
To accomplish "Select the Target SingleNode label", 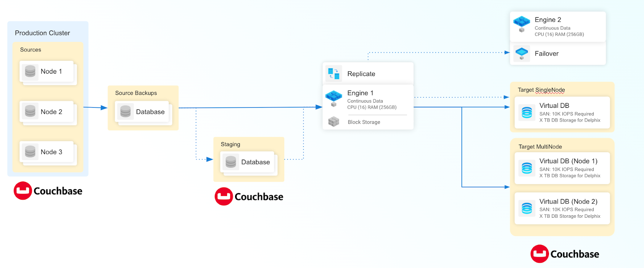I will click(x=541, y=90).
